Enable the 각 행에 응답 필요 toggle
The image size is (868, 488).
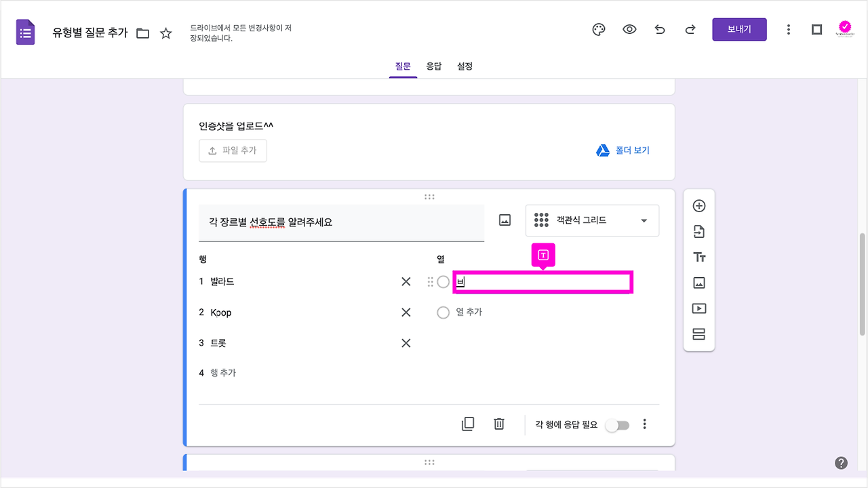[617, 424]
